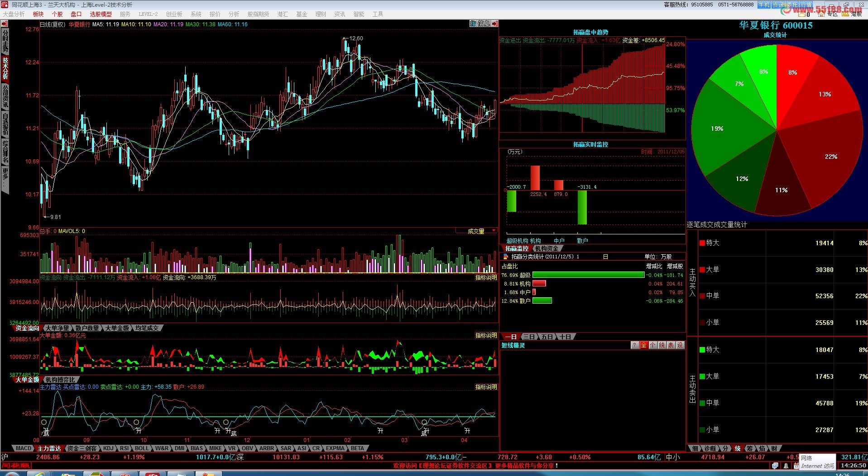Screen dimensions: 868x476
Task: Click the 欢迎访问 scrolling message link
Action: click(x=475, y=466)
